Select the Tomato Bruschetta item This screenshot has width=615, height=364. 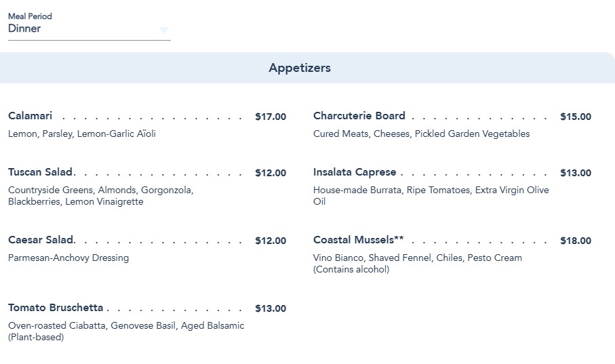(x=56, y=308)
